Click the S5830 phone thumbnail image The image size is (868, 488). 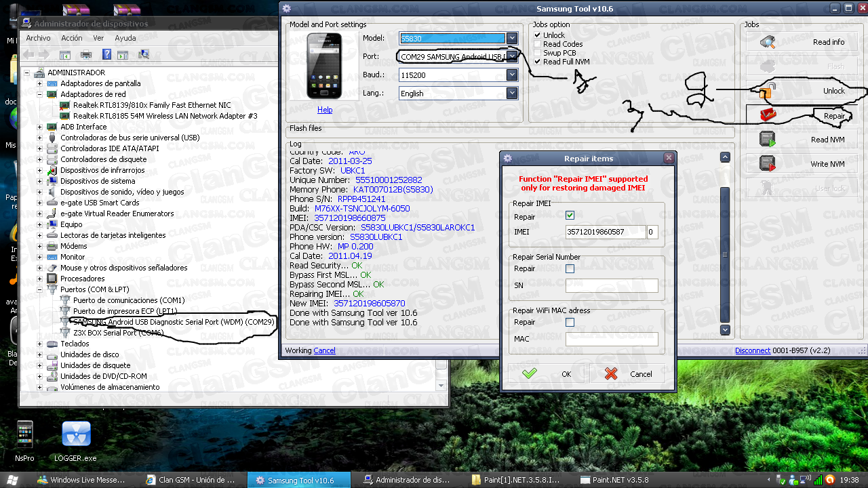pyautogui.click(x=325, y=66)
